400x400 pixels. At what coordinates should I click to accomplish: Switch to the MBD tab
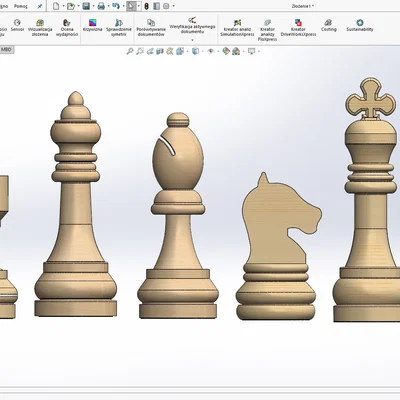pyautogui.click(x=6, y=50)
